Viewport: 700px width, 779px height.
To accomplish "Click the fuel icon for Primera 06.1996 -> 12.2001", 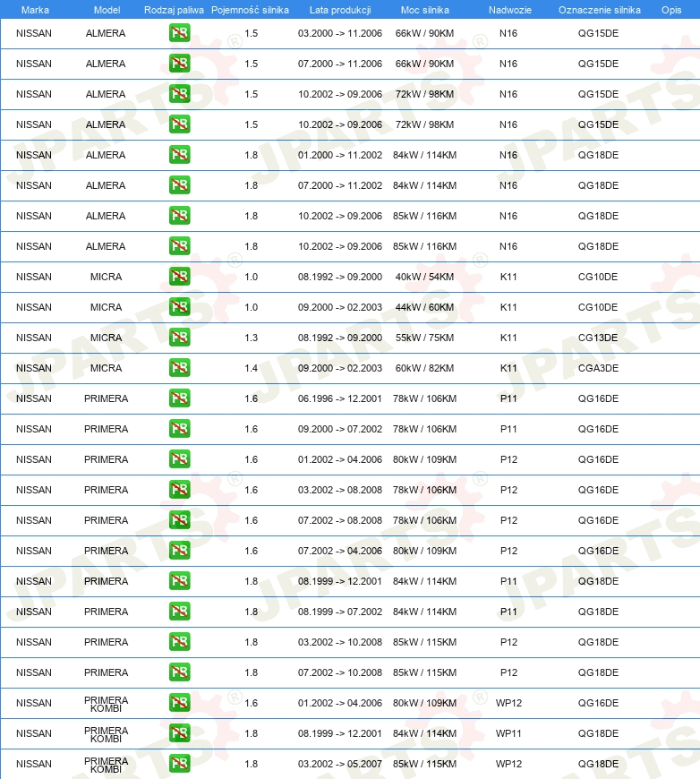I will [179, 398].
